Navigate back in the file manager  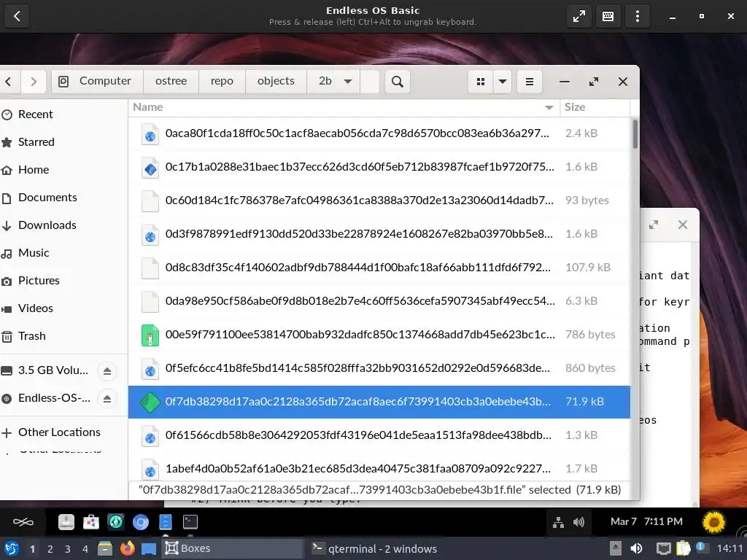[x=9, y=82]
